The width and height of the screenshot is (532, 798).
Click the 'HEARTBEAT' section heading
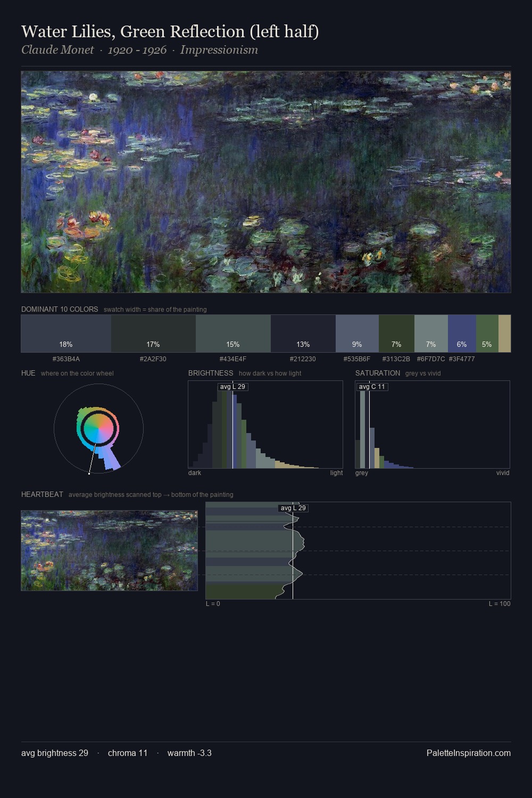(42, 494)
